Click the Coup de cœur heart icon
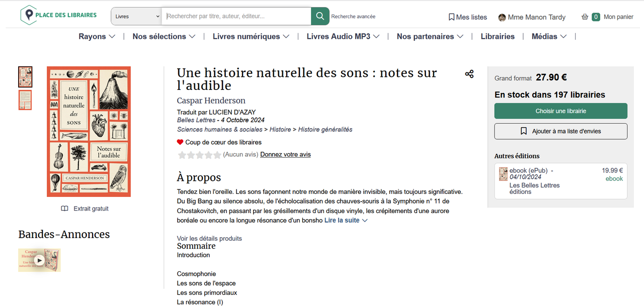This screenshot has width=644, height=307. pyautogui.click(x=180, y=142)
